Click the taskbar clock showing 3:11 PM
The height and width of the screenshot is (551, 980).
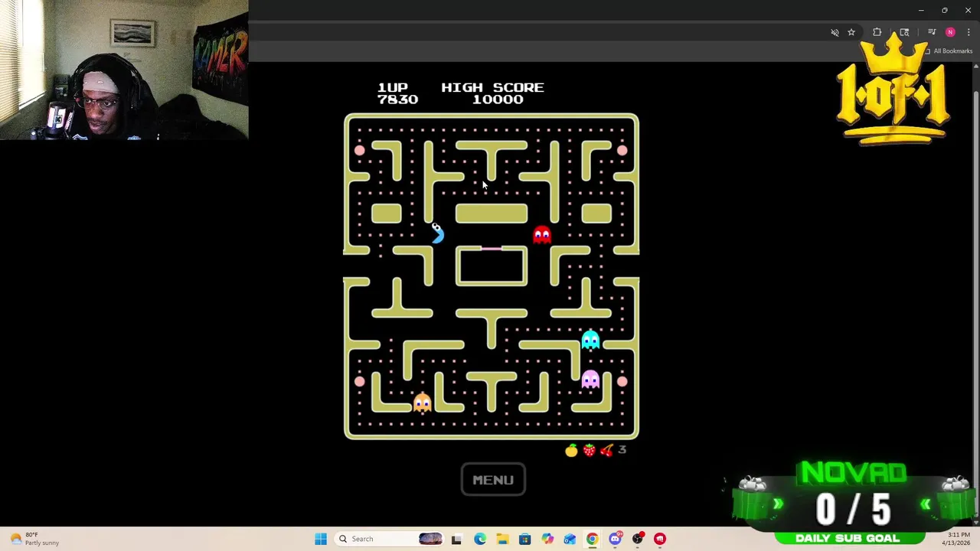click(958, 539)
